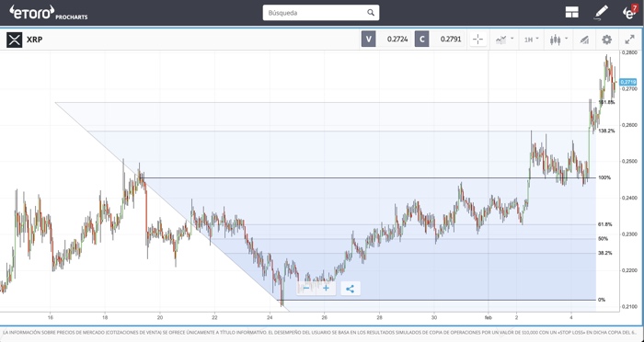
Task: Expand chart to fullscreen
Action: tap(629, 40)
